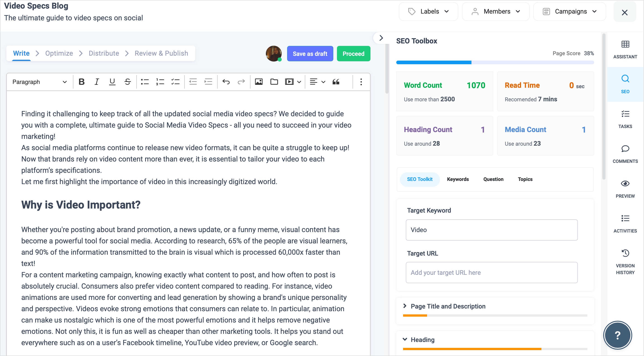Click the subtitle 'The ultimate guide to video specs'
This screenshot has height=356, width=644.
pyautogui.click(x=73, y=18)
